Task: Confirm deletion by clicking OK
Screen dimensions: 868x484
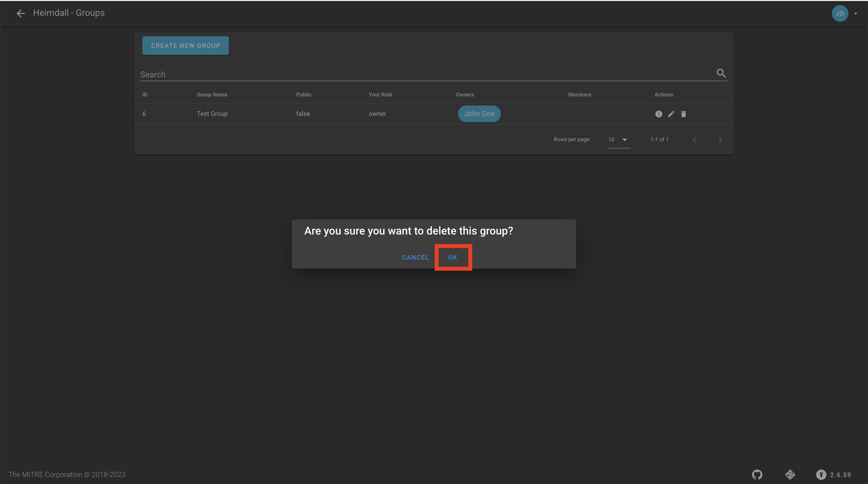Action: tap(453, 257)
